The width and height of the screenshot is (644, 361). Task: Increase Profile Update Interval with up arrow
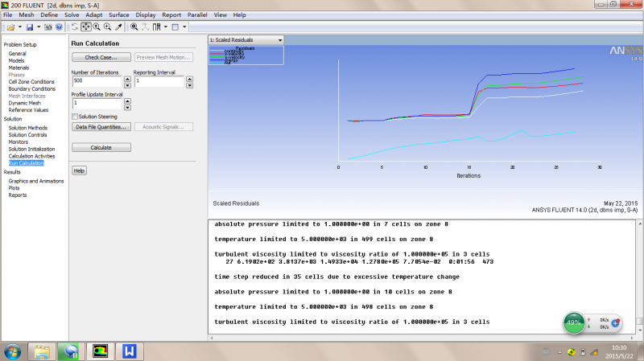coord(127,101)
